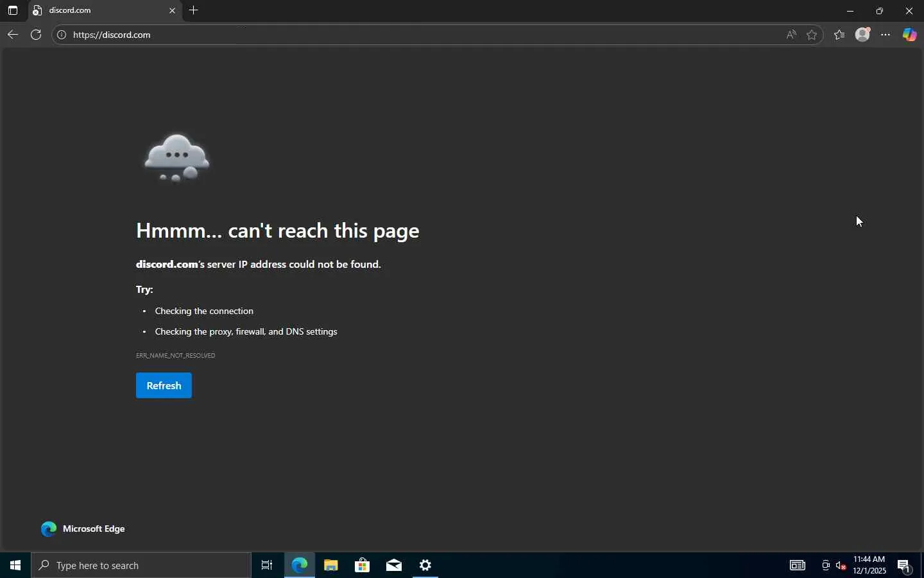The height and width of the screenshot is (578, 924).
Task: Open the browser profile avatar
Action: (864, 35)
